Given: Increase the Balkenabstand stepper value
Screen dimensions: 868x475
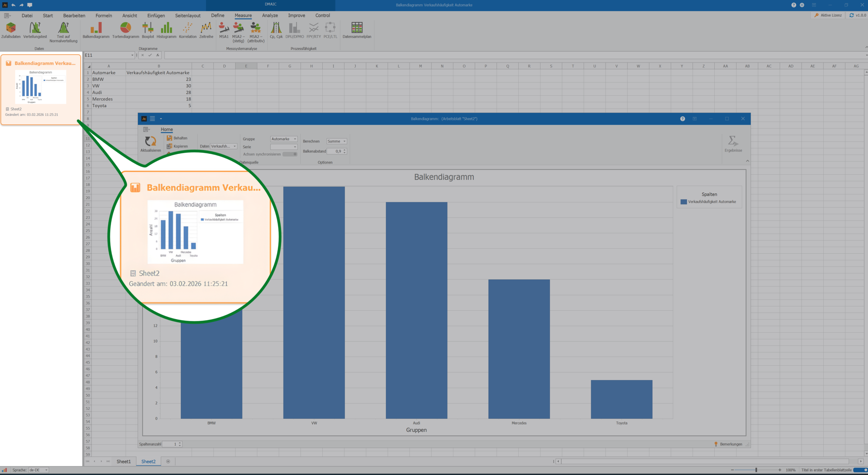Looking at the screenshot, I should 344,150.
